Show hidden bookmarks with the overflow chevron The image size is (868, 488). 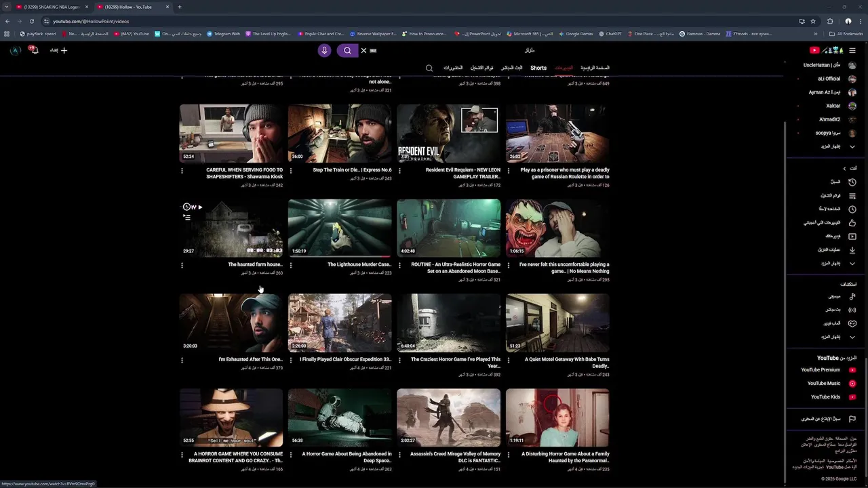click(x=816, y=33)
